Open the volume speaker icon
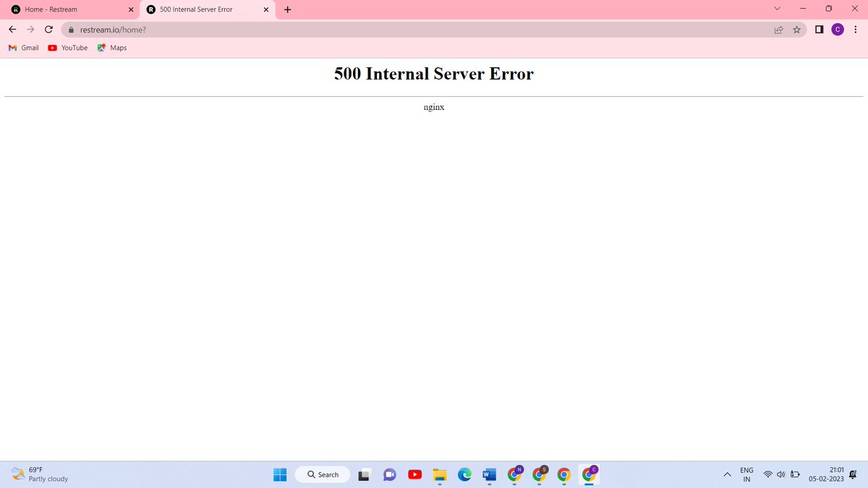Screen dimensions: 868x488 (781, 474)
